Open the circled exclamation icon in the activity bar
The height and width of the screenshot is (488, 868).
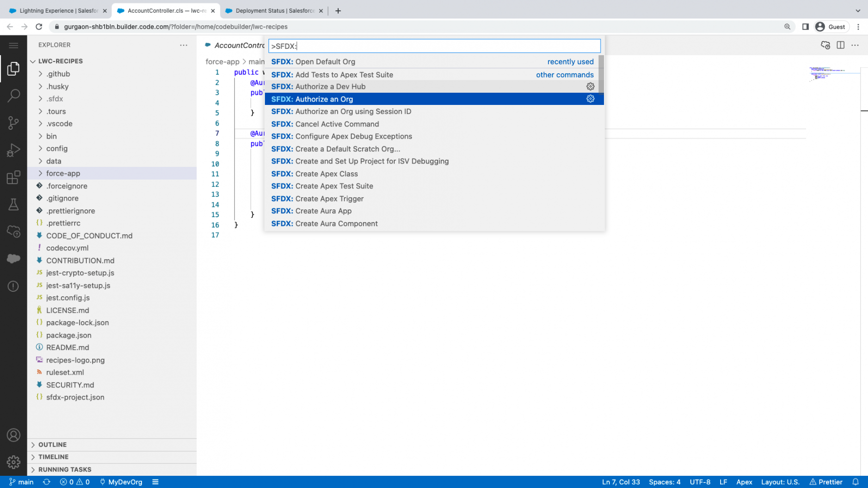[13, 286]
